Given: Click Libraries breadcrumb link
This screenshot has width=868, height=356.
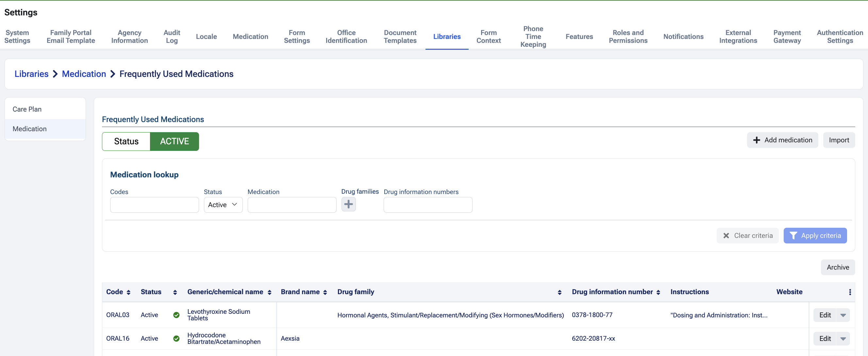Looking at the screenshot, I should tap(31, 74).
